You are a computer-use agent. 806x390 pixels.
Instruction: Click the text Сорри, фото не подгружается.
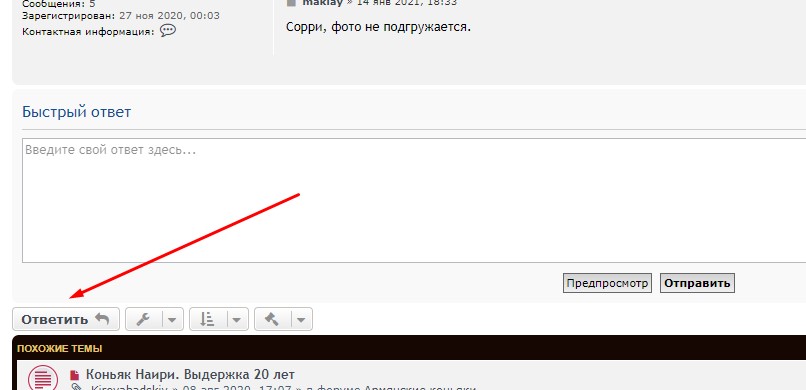[x=378, y=27]
